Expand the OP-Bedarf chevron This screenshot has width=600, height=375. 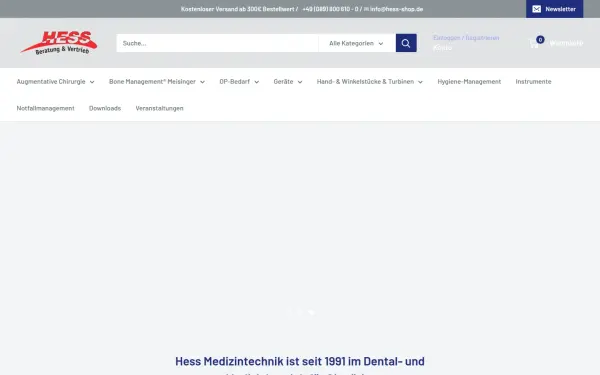[x=256, y=82]
